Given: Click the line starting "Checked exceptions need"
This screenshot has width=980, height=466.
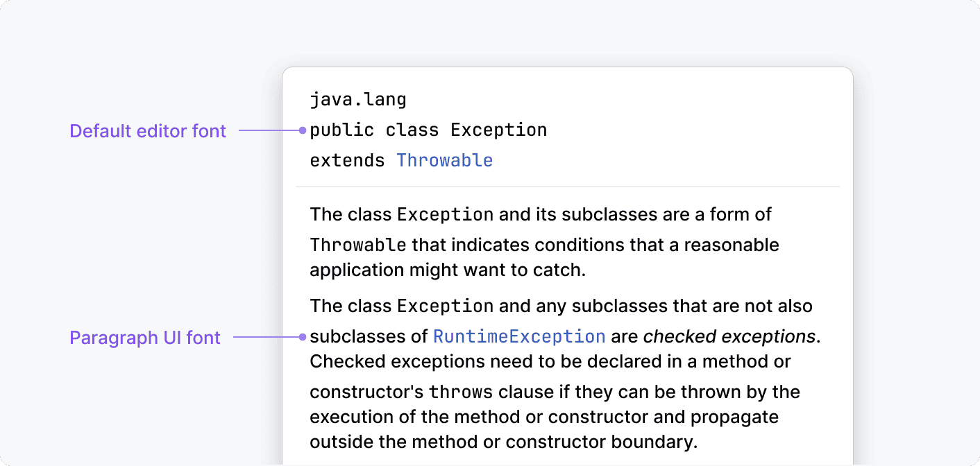Looking at the screenshot, I should (550, 361).
